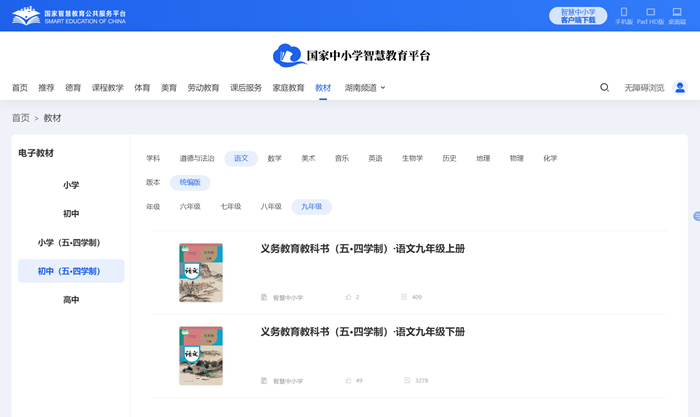This screenshot has height=417, width=700.
Task: Filter subject by 历史
Action: [450, 158]
